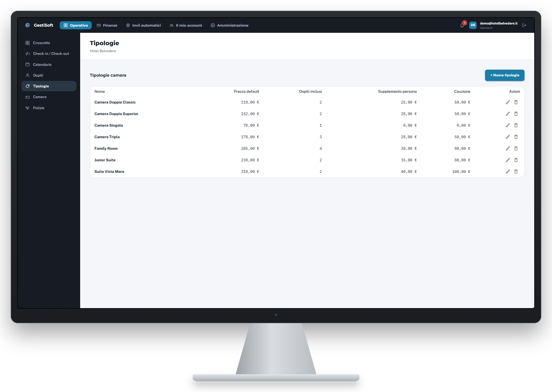Screen dimensions: 552x392
Task: Select the Suite Vista Mare name
Action: coord(109,172)
